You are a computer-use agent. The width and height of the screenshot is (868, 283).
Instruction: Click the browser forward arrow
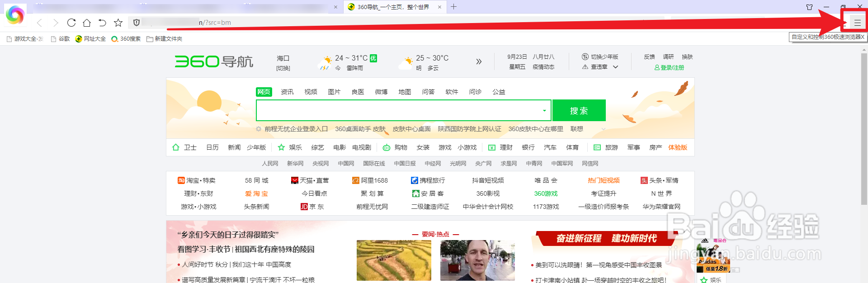pos(56,23)
